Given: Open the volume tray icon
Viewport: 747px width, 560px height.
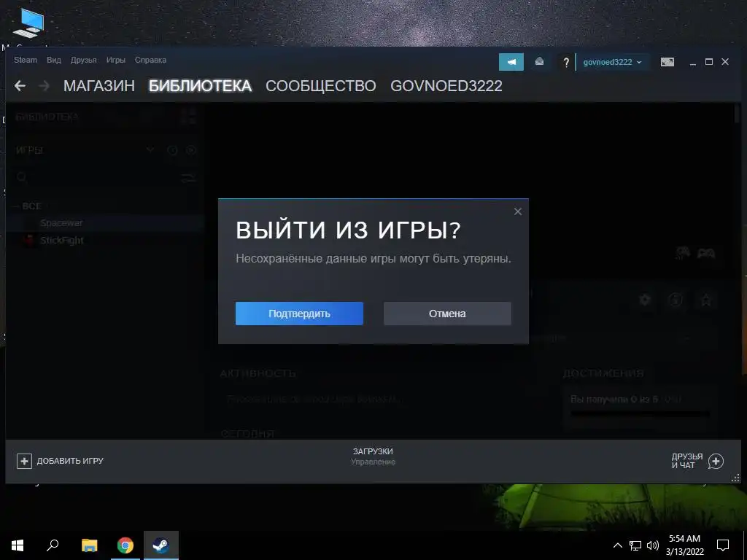Looking at the screenshot, I should coord(653,545).
